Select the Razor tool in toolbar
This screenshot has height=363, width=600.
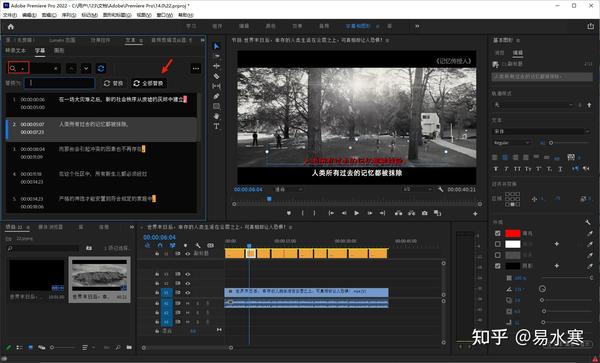[217, 77]
